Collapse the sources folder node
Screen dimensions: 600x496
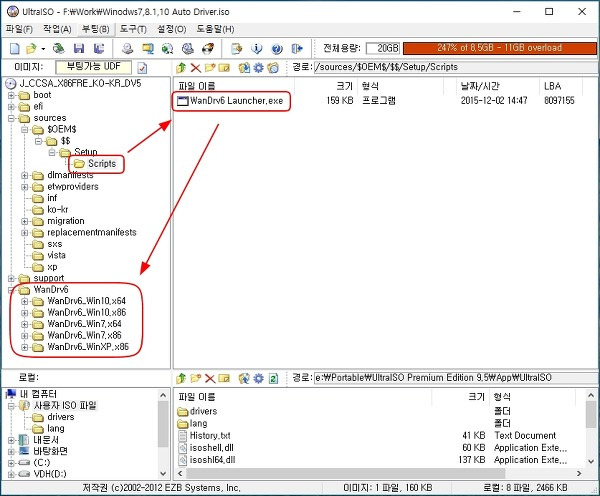[x=11, y=118]
